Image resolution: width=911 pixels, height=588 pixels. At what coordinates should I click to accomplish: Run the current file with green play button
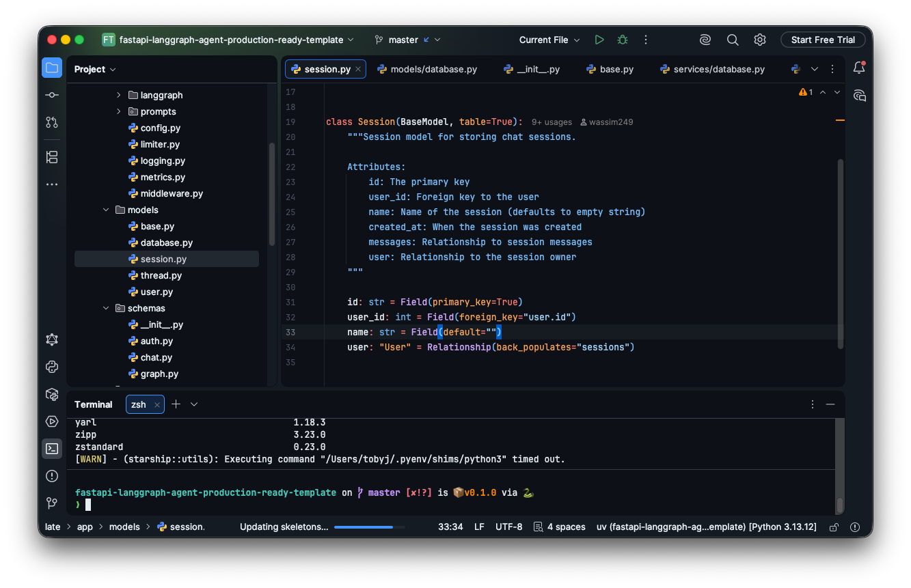point(599,40)
